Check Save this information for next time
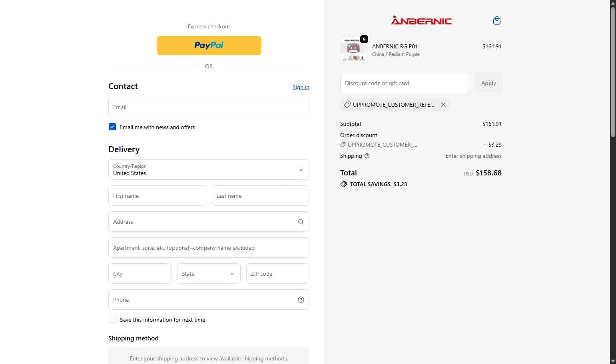The height and width of the screenshot is (364, 616). (x=112, y=319)
